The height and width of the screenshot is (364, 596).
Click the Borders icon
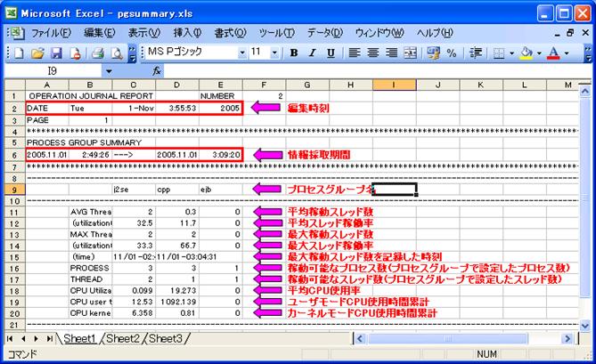click(499, 53)
